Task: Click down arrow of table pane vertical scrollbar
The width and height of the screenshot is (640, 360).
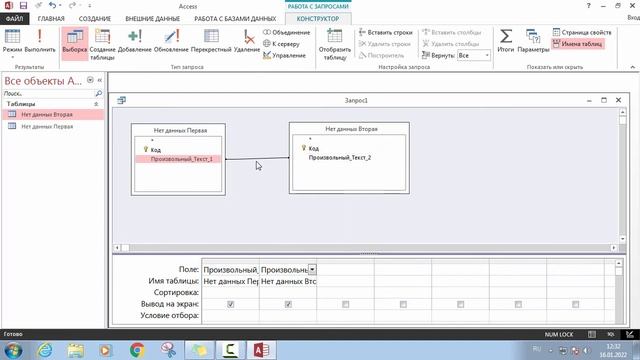Action: tap(622, 239)
